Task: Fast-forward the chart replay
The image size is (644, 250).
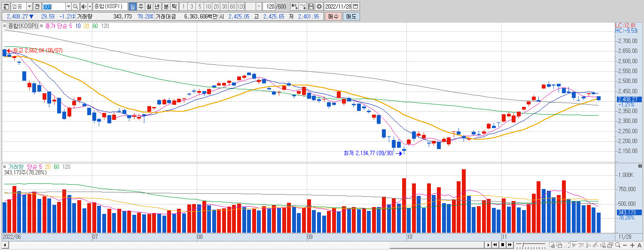Action: [510, 245]
